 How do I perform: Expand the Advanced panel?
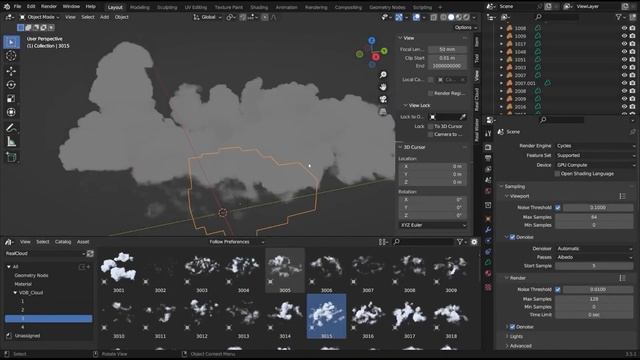tap(520, 346)
